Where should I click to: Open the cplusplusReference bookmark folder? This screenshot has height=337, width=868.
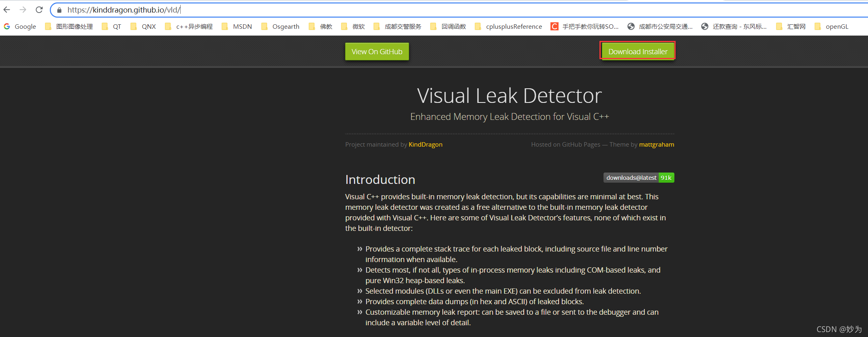point(508,26)
